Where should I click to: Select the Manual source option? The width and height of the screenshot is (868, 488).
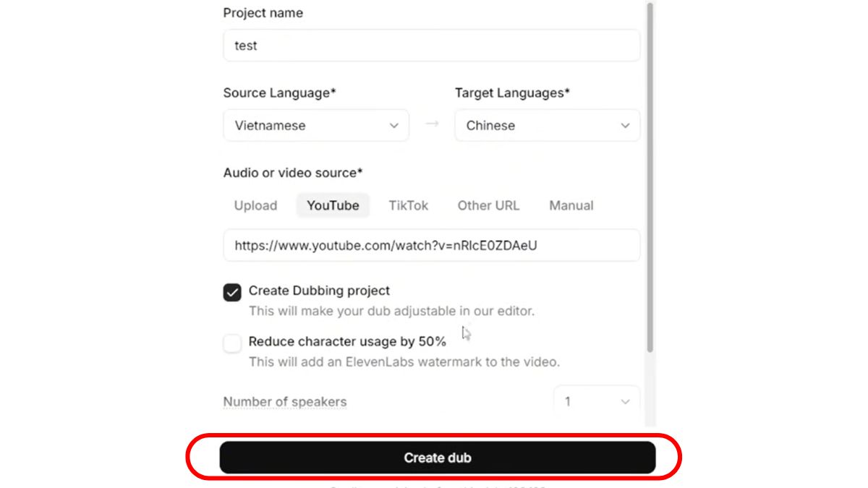point(571,205)
